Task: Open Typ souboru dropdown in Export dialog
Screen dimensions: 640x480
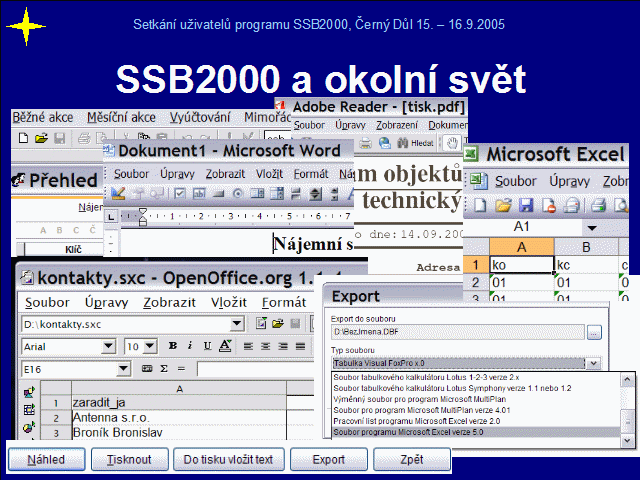Action: point(593,363)
